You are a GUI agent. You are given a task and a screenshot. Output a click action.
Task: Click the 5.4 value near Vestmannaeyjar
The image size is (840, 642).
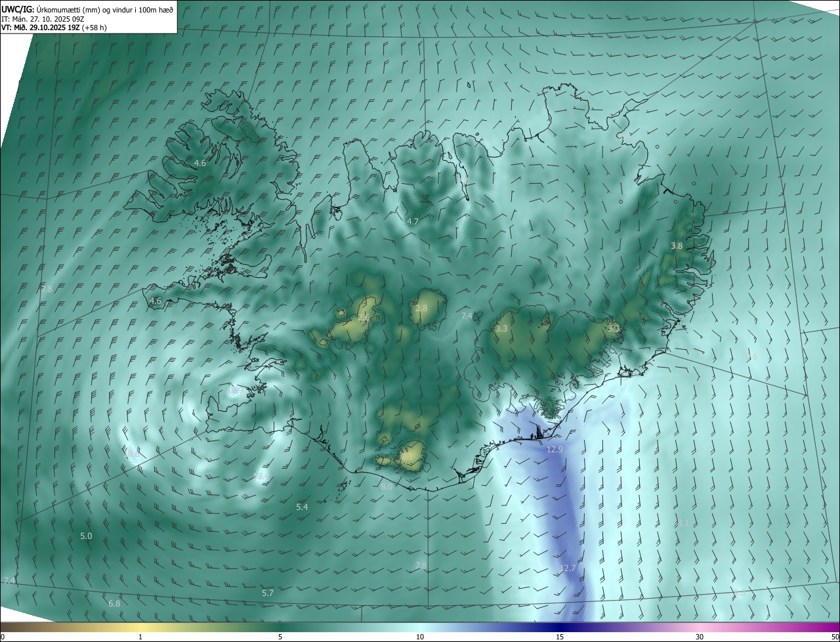coord(302,507)
